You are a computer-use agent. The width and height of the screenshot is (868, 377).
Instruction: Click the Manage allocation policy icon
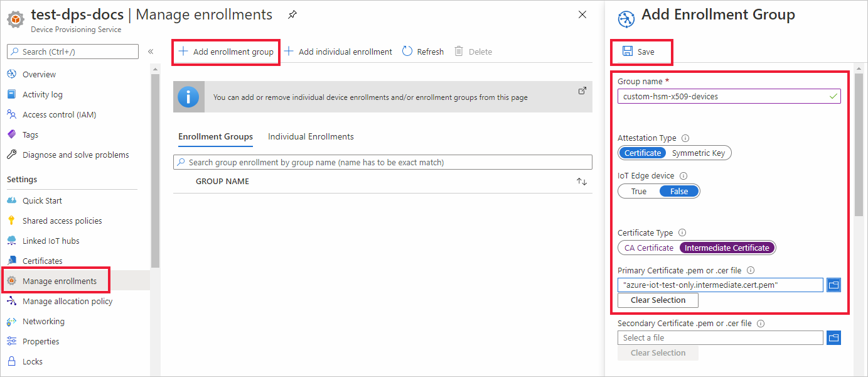click(x=11, y=301)
